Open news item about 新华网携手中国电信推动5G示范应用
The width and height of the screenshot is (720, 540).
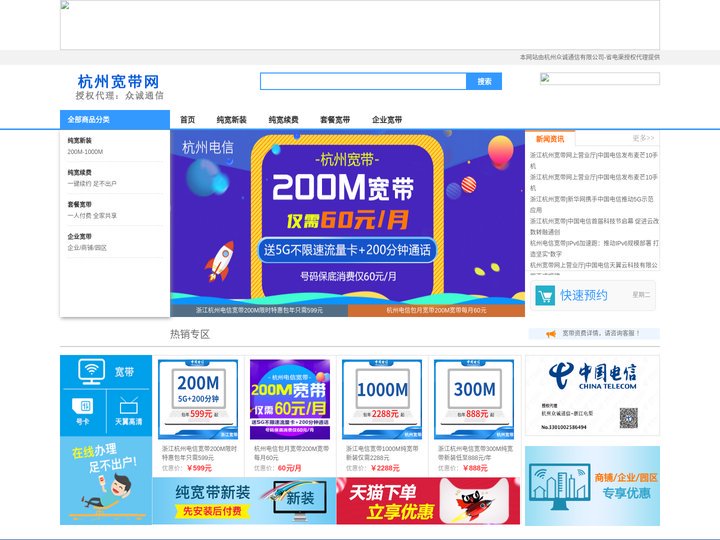[x=592, y=204]
